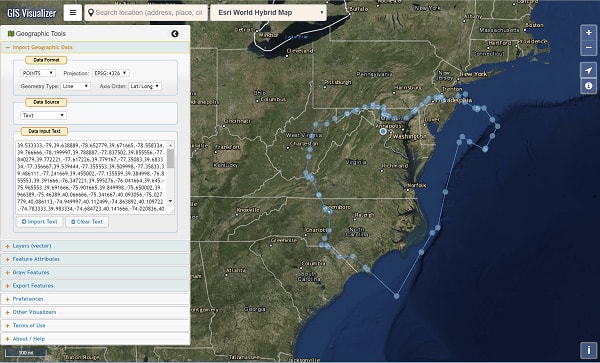Screen dimensions: 600x363
Task: Open the map info button below geolocation
Action: pyautogui.click(x=589, y=86)
